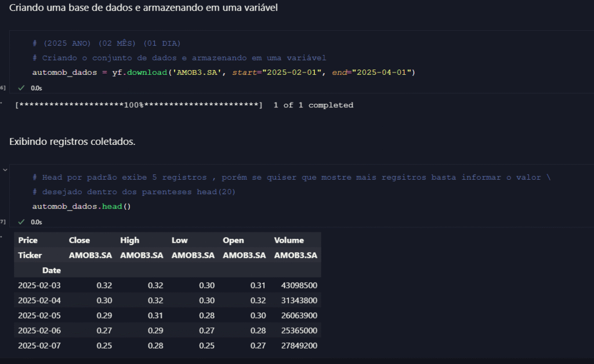Place cursor in automob_dados.head() line
This screenshot has height=364, width=594.
click(81, 206)
